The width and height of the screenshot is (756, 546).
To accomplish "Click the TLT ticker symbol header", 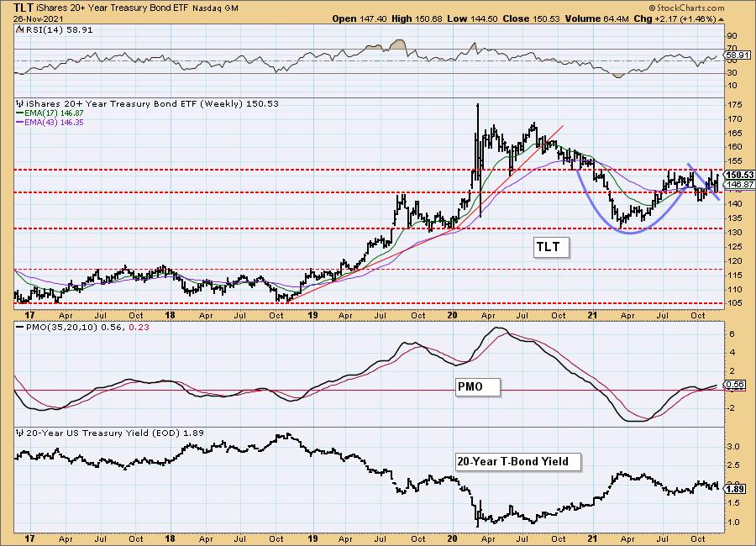I will click(x=24, y=8).
